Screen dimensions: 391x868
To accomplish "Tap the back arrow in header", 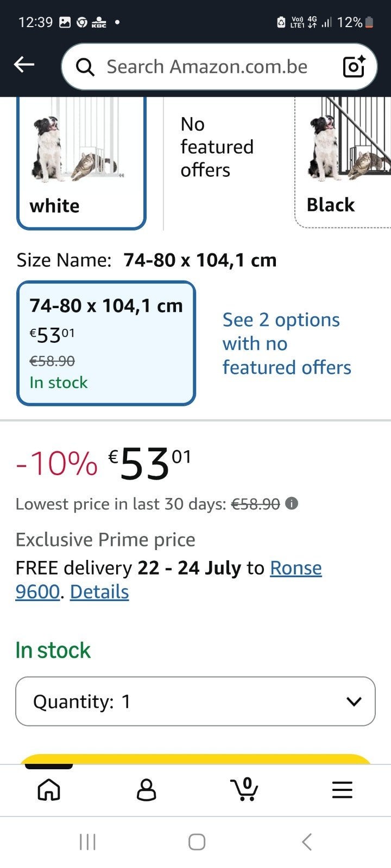I will (24, 65).
